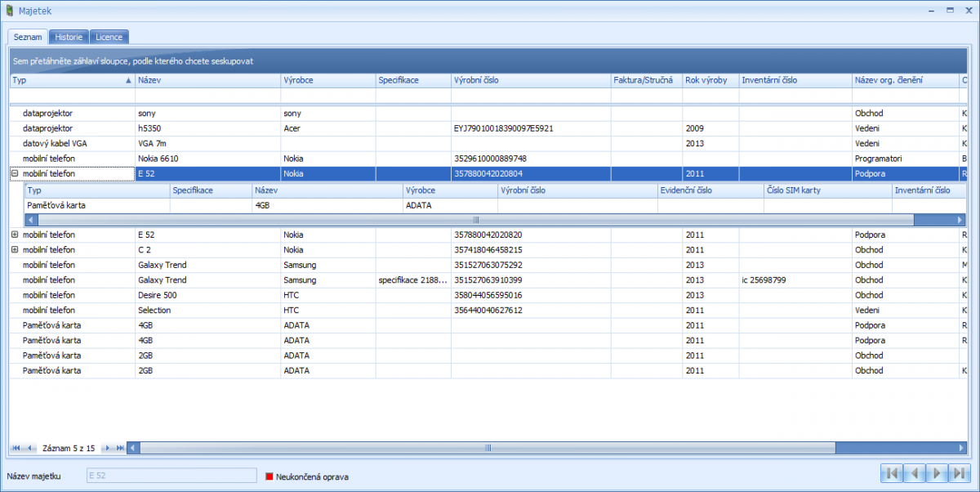Click the Název majetku text field
Image resolution: width=980 pixels, height=492 pixels.
point(171,476)
